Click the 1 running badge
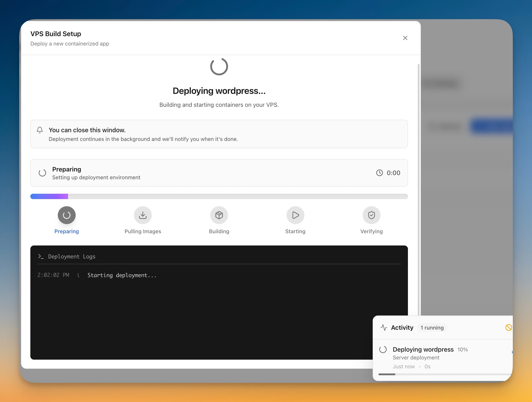Screen dimensions: 532x402 point(432,328)
